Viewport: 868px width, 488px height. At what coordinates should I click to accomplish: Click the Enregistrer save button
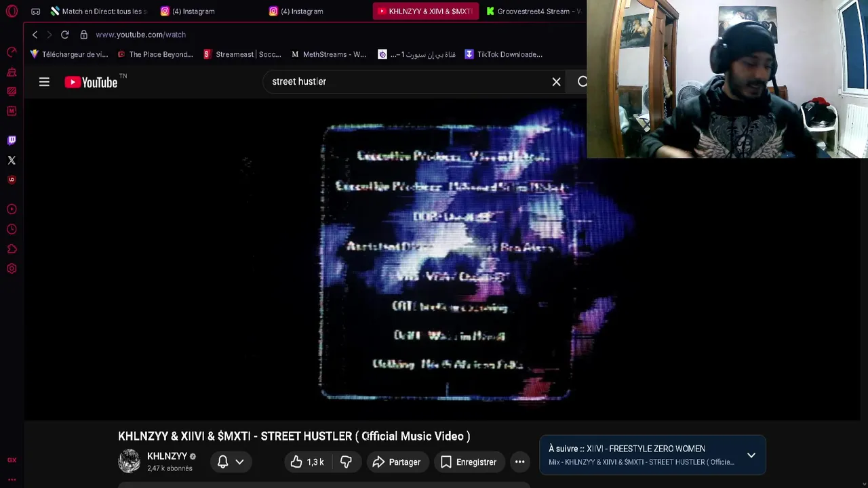[x=469, y=462]
